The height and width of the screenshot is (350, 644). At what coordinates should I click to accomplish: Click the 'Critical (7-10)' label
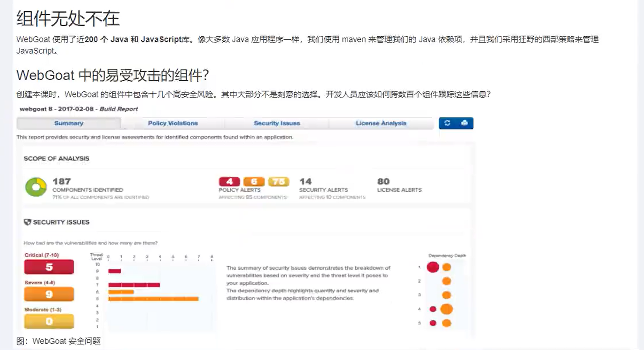[42, 255]
